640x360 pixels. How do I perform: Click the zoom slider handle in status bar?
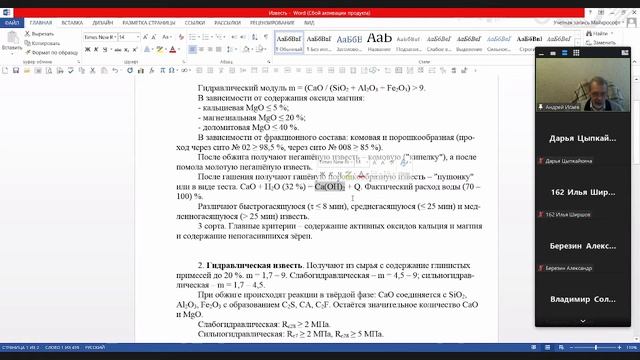596,347
